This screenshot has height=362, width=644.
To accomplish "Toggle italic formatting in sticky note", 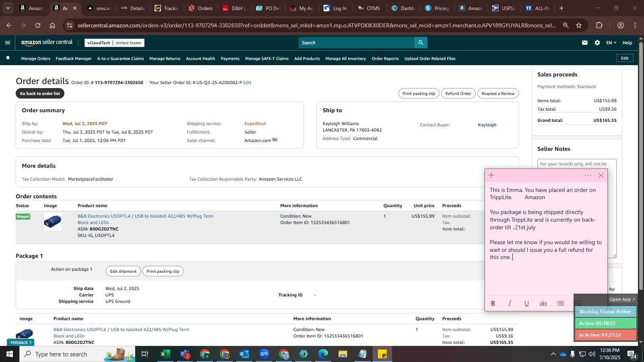I will (x=510, y=304).
